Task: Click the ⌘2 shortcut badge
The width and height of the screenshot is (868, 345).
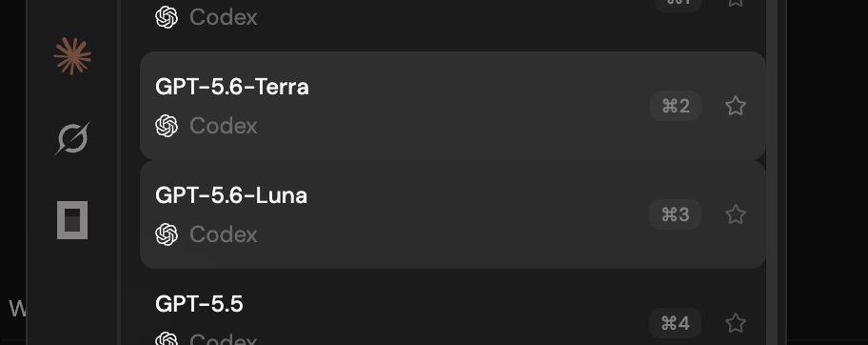Action: [676, 106]
